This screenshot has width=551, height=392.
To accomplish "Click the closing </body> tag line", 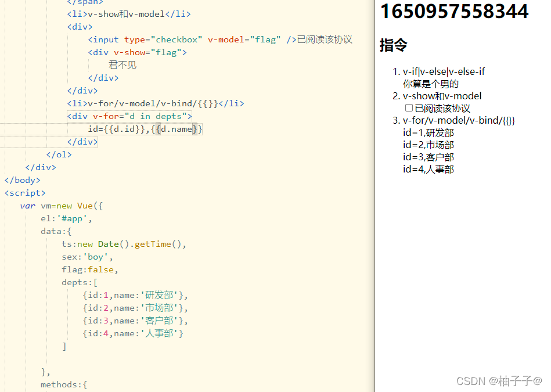I will click(23, 181).
